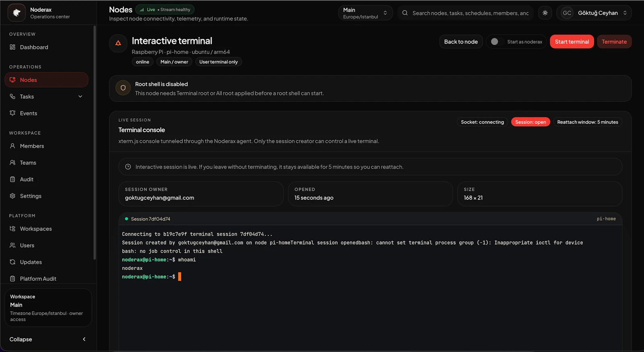The height and width of the screenshot is (352, 644).
Task: Click the Main / owner tag
Action: pyautogui.click(x=174, y=62)
